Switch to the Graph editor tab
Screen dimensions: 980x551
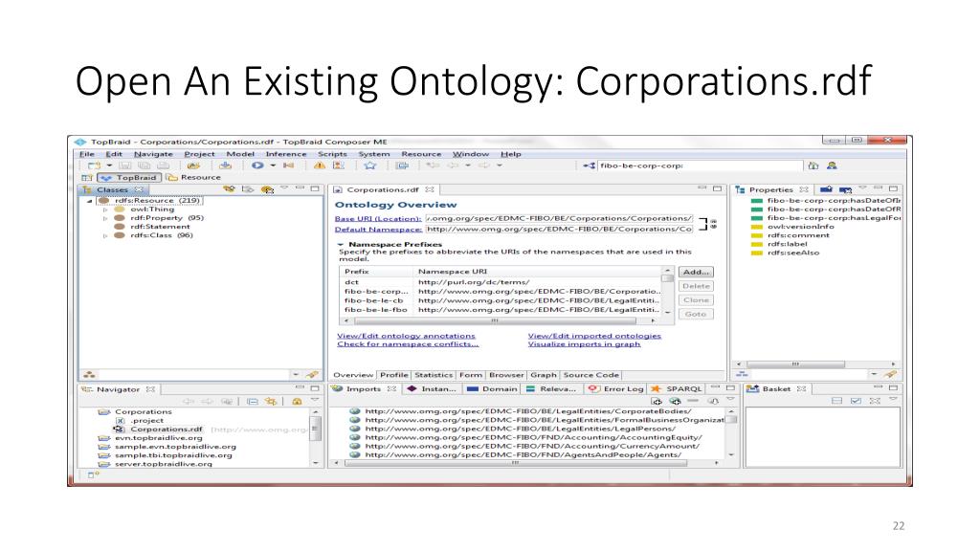(x=544, y=375)
